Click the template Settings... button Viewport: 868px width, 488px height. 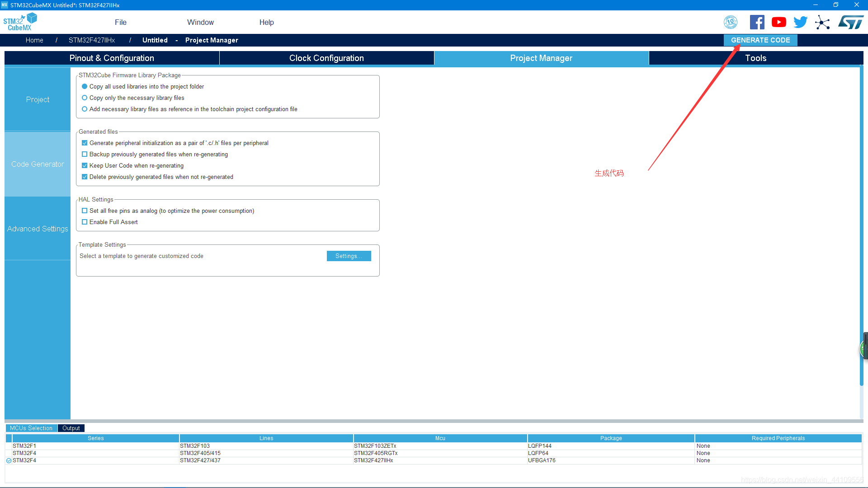point(349,256)
